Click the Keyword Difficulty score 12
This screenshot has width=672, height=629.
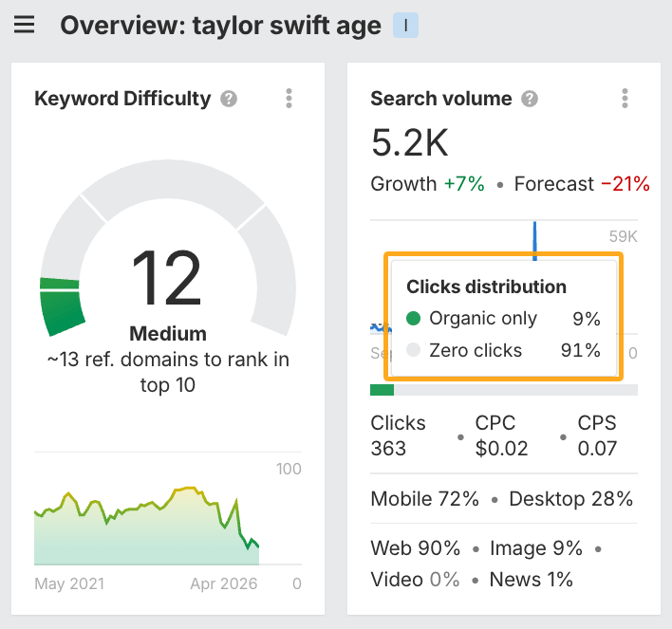tap(166, 278)
